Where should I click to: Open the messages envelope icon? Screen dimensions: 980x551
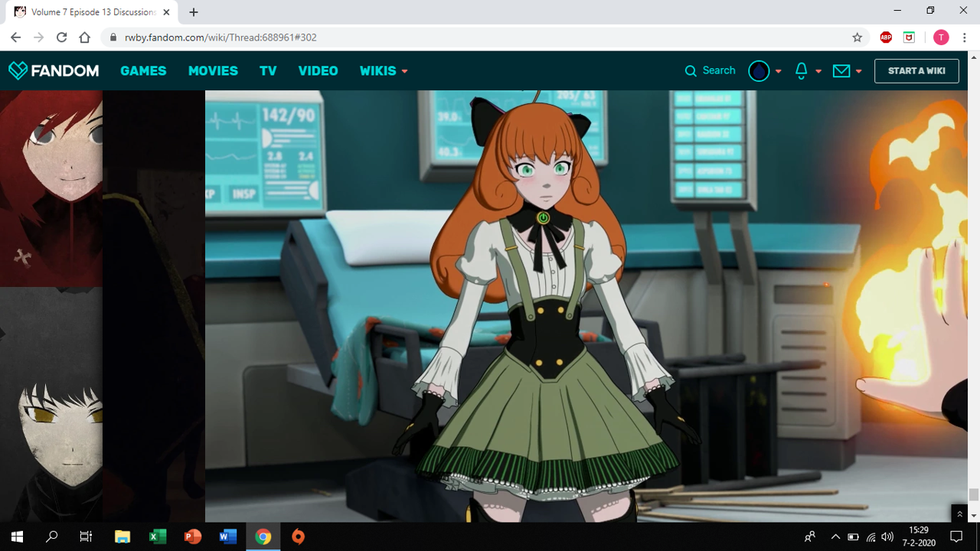(841, 70)
